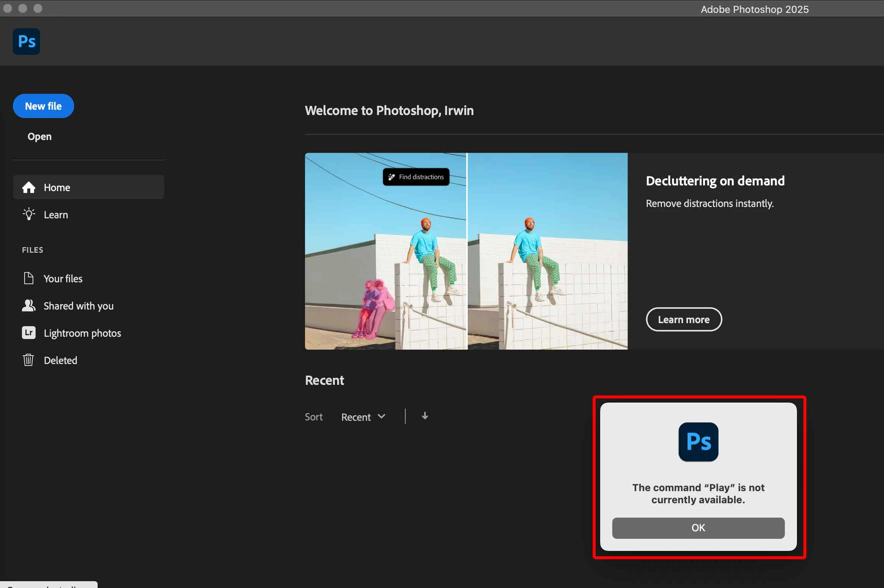884x588 pixels.
Task: Click the Shared with you people icon
Action: click(x=29, y=306)
